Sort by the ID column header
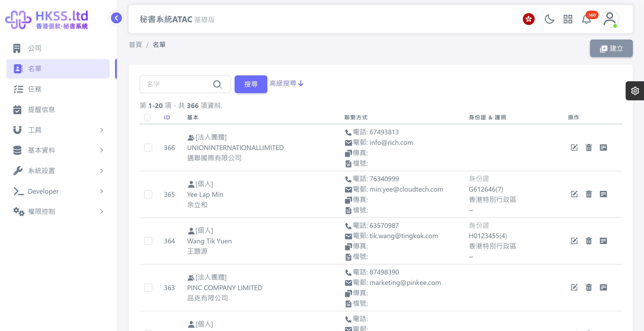 tap(167, 118)
